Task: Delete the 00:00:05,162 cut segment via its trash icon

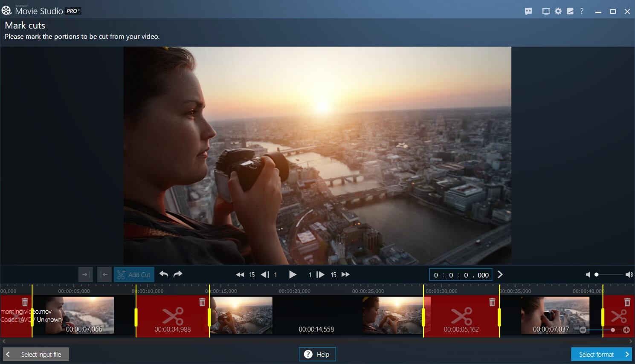Action: click(492, 302)
